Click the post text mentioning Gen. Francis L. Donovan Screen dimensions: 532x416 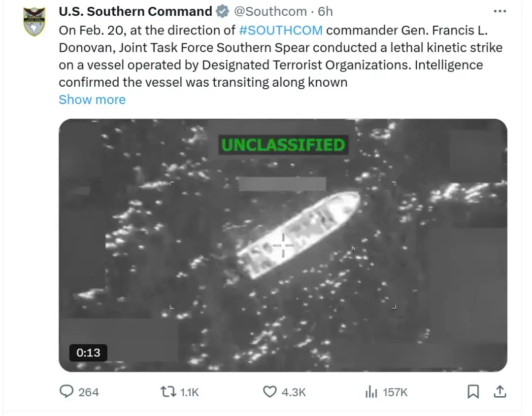point(281,47)
